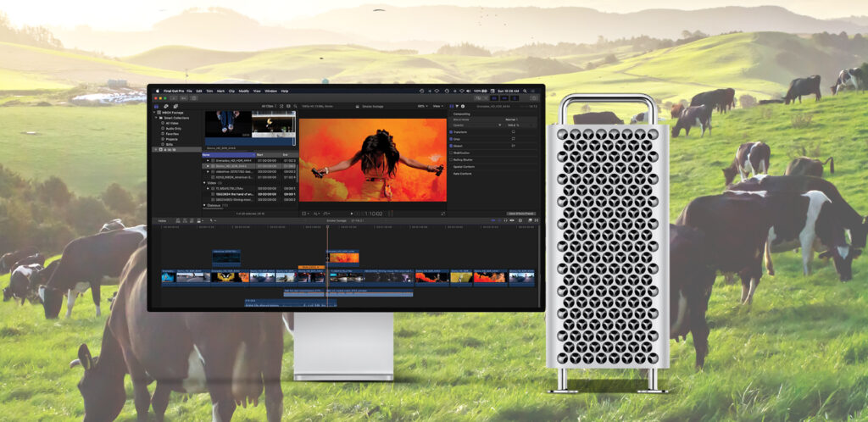Screen dimensions: 868x422
Task: Collapse the INBOX Footage library
Action: (154, 113)
